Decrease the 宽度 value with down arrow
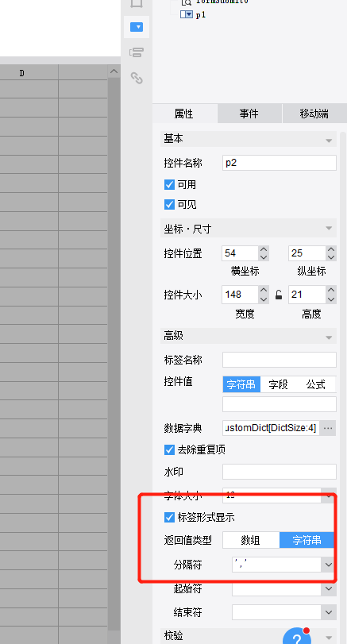This screenshot has width=347, height=644. (264, 299)
